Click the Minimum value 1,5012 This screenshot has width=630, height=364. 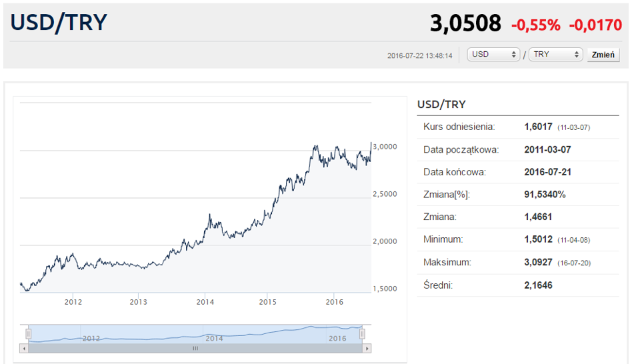pyautogui.click(x=539, y=240)
